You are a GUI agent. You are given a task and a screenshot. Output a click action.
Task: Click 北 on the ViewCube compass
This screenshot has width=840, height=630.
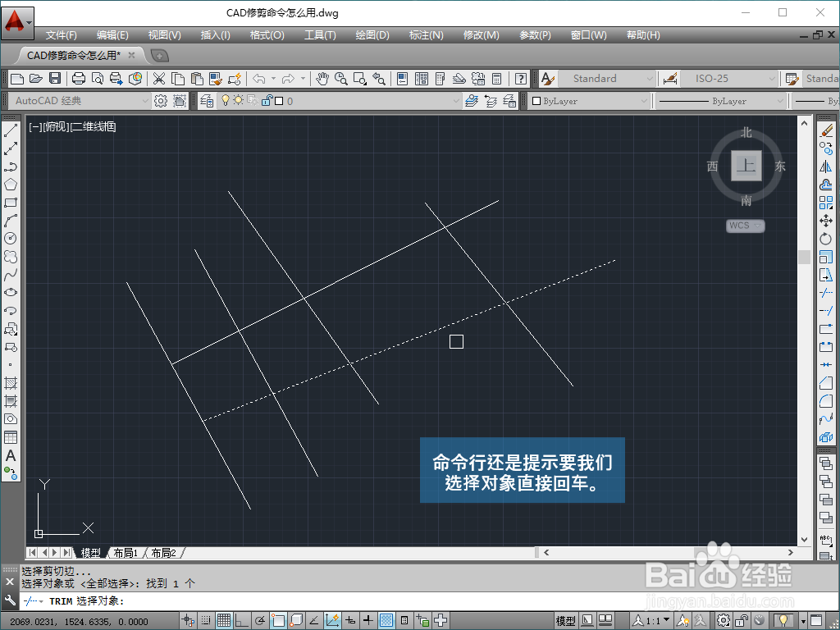746,132
